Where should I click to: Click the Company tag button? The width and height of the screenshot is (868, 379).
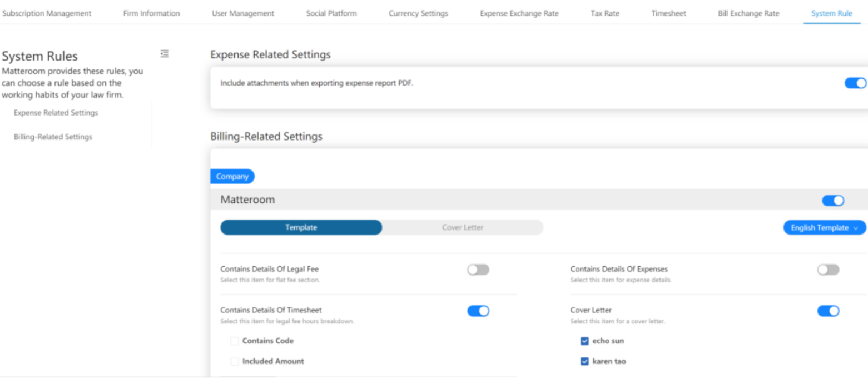click(x=232, y=177)
